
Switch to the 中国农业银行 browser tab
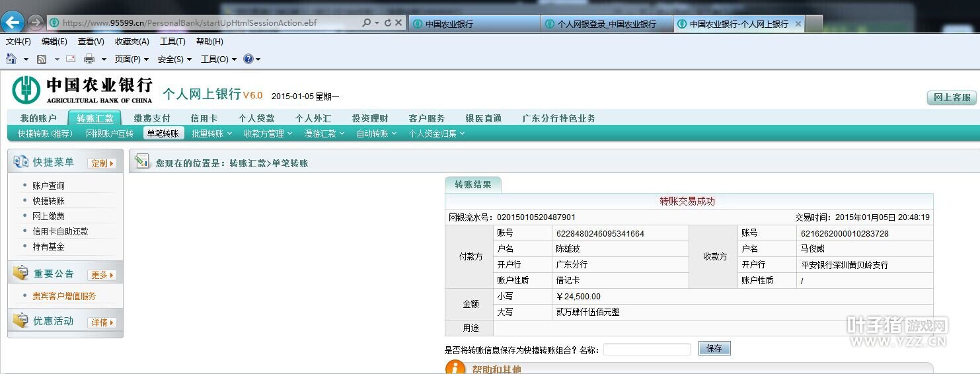474,24
